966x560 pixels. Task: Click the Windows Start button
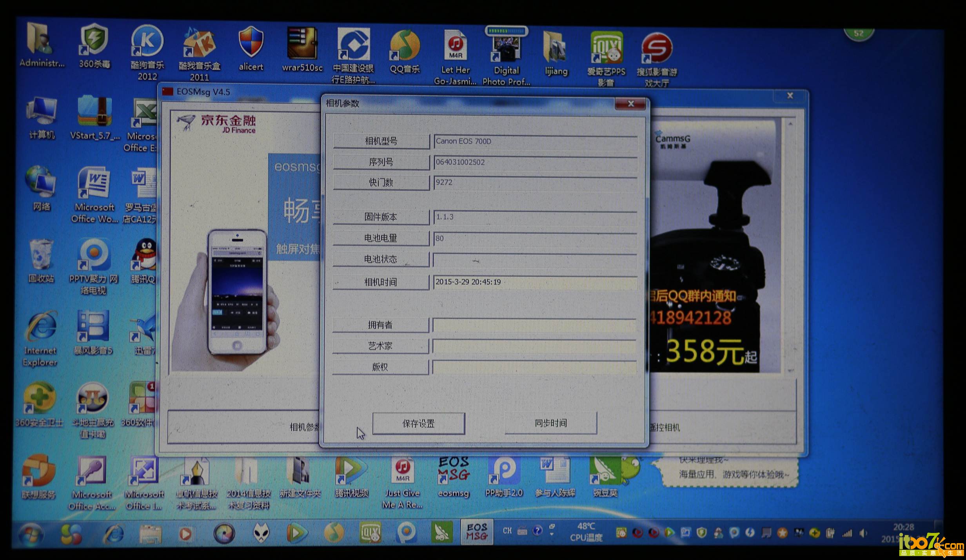31,534
